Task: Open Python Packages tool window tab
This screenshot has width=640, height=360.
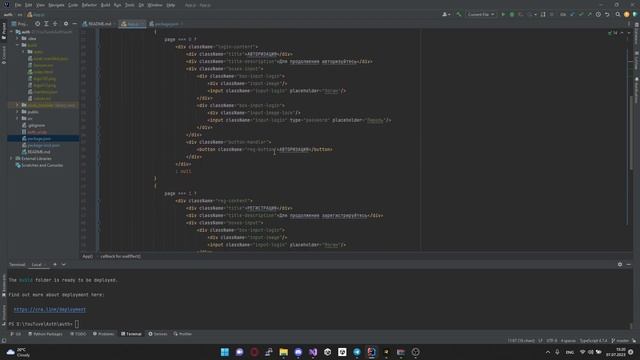Action: (x=45, y=334)
